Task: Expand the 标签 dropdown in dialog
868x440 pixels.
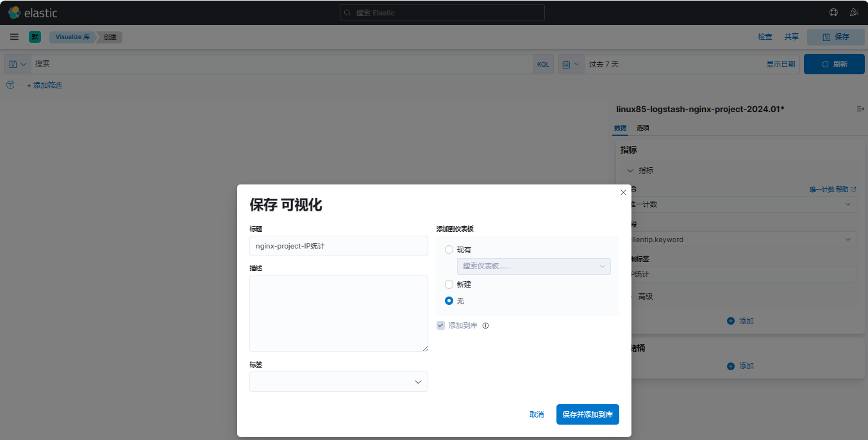Action: click(x=338, y=382)
